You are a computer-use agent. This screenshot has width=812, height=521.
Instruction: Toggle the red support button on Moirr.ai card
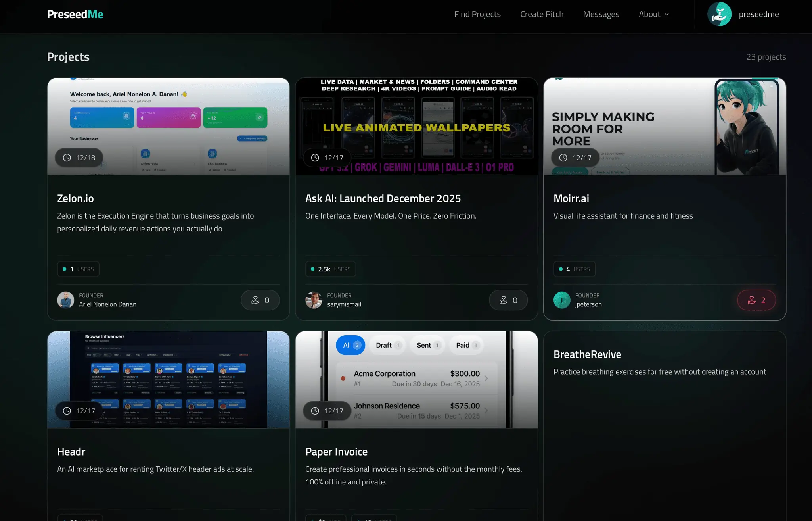[756, 300]
